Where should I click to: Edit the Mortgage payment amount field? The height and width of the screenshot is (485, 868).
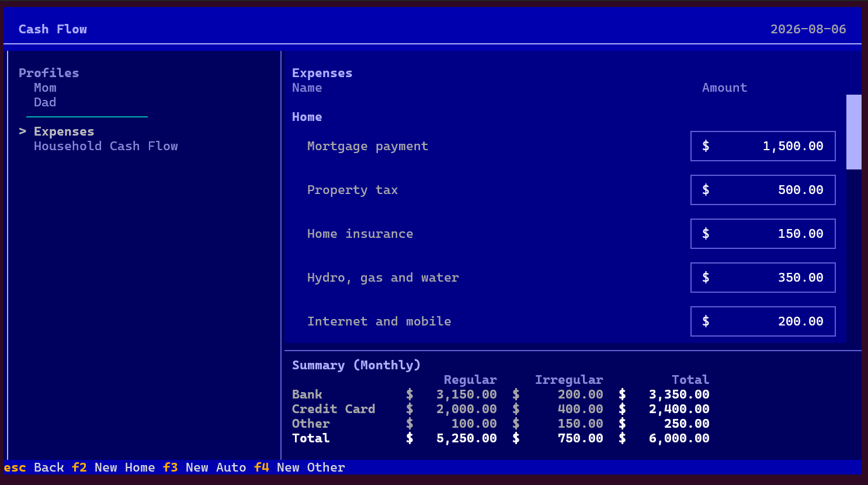[x=763, y=146]
